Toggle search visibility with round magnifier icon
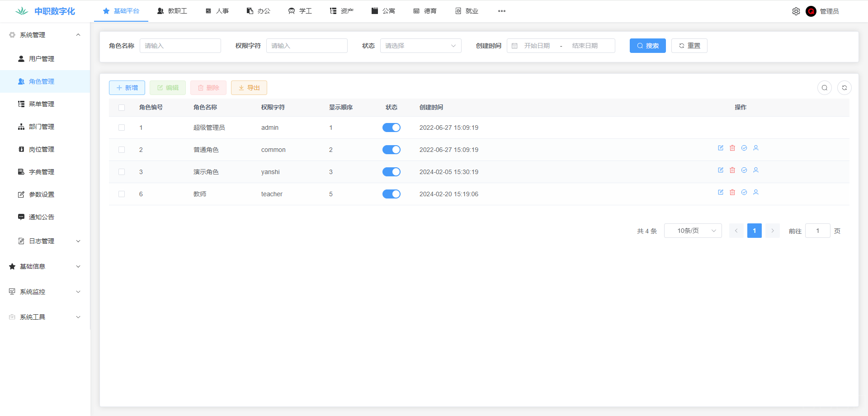 click(x=825, y=88)
